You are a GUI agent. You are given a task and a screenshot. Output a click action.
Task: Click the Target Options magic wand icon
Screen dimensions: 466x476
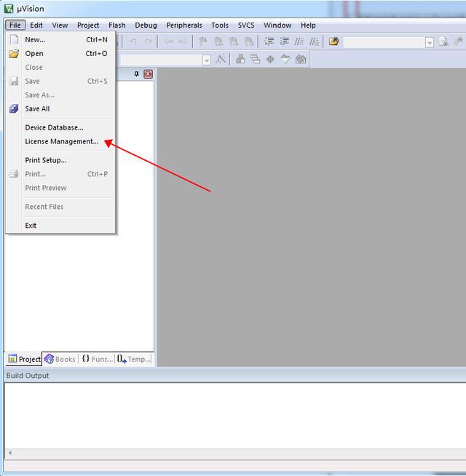221,60
